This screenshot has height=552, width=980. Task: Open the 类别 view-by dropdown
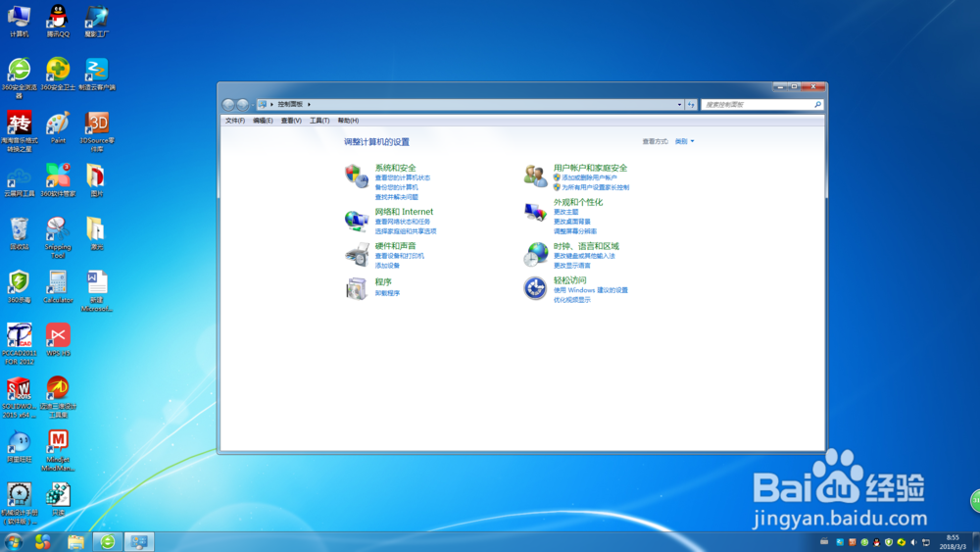tap(684, 141)
